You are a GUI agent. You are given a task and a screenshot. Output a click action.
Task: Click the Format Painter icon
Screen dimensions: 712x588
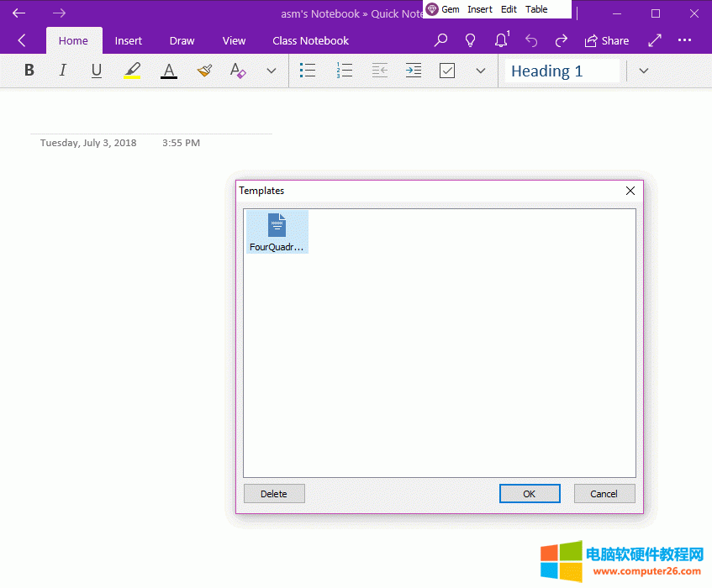[203, 70]
